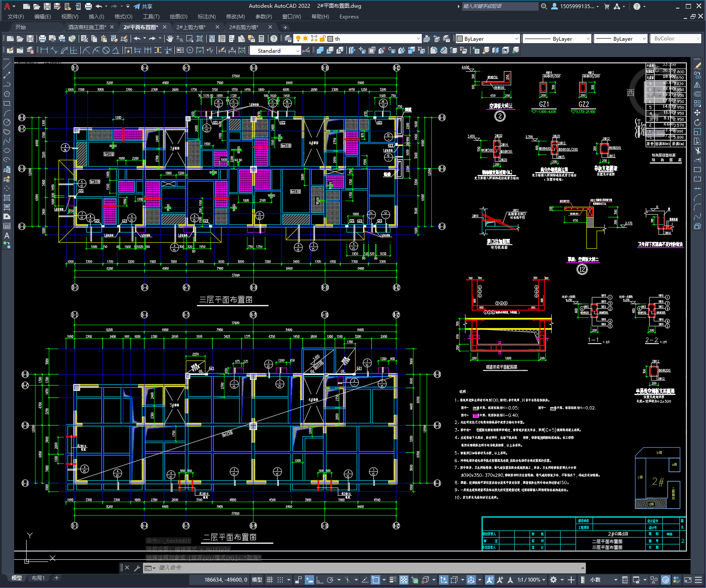This screenshot has height=588, width=706.
Task: Select the Linear dimension tool
Action: point(44,50)
